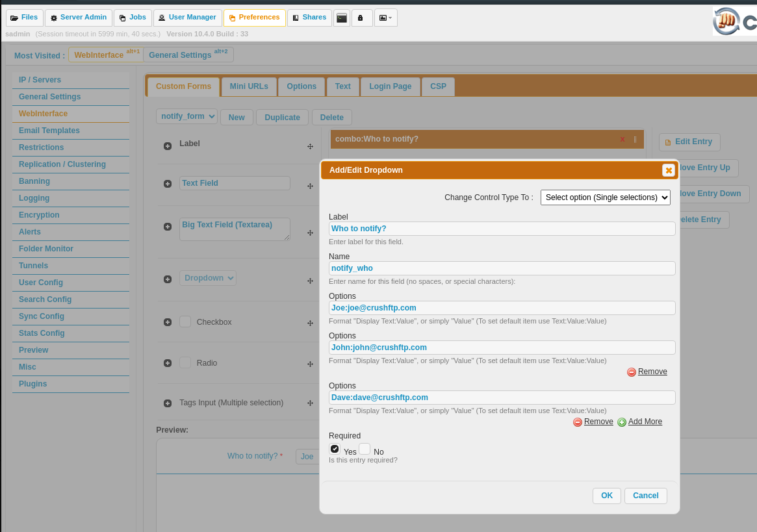
Task: Switch to the Custom Forms tab
Action: coord(183,86)
